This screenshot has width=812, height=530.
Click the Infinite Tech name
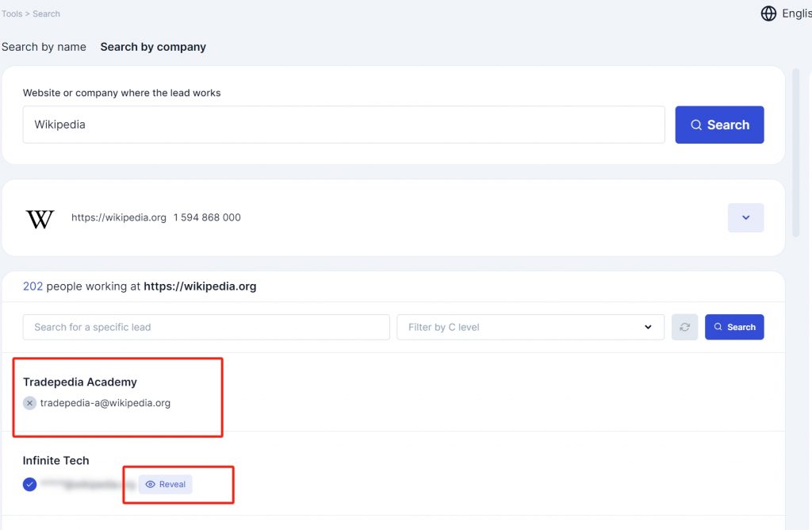point(56,461)
